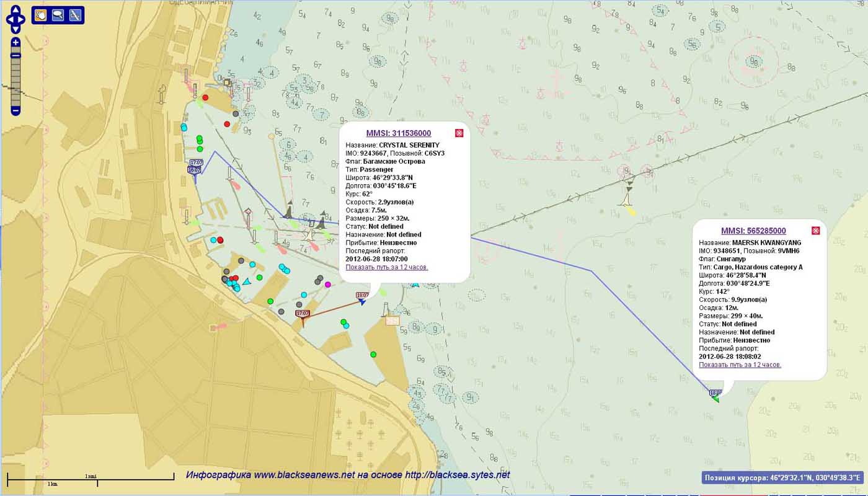Activate the zoom box magnifier tool
Image resolution: width=868 pixels, height=496 pixels.
tap(58, 15)
